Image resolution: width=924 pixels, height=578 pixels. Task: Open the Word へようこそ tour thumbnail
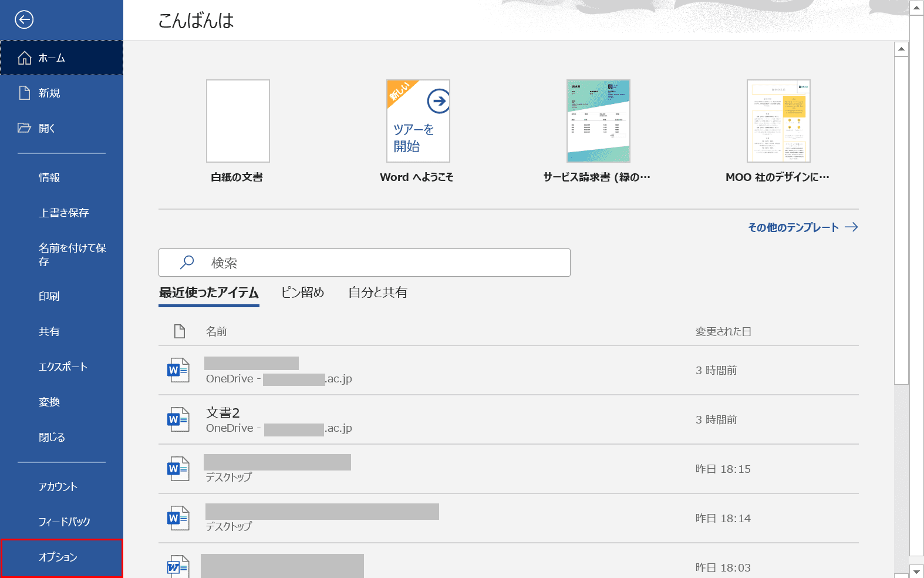(x=418, y=121)
